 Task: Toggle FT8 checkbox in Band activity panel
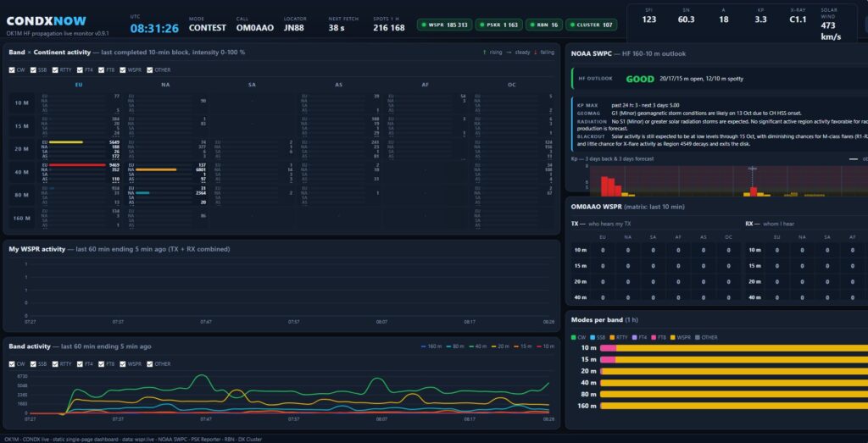pos(102,364)
